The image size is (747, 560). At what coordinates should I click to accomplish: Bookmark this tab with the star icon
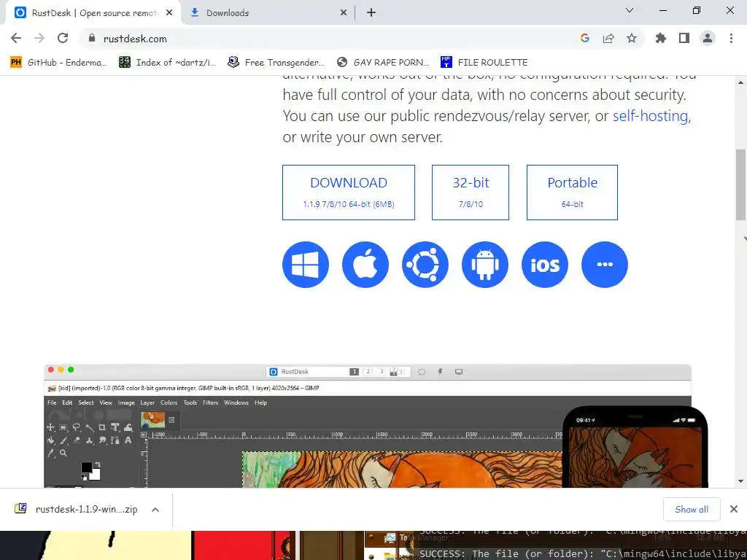pos(632,39)
